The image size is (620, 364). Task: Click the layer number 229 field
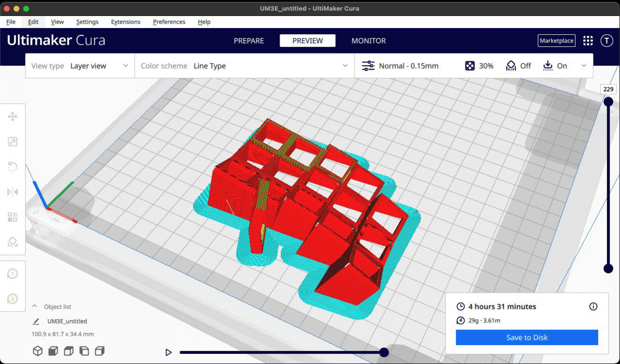pyautogui.click(x=608, y=89)
